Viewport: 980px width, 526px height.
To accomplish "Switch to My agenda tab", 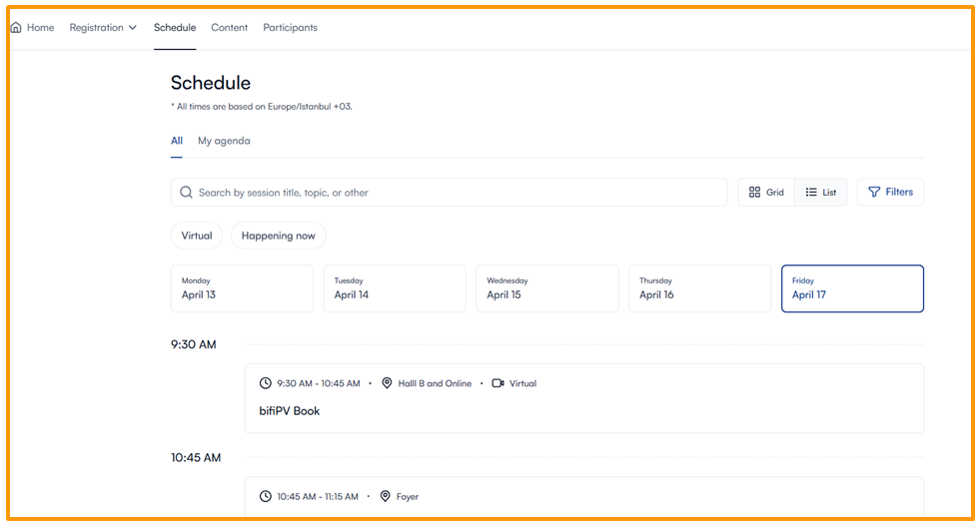I will (x=224, y=141).
